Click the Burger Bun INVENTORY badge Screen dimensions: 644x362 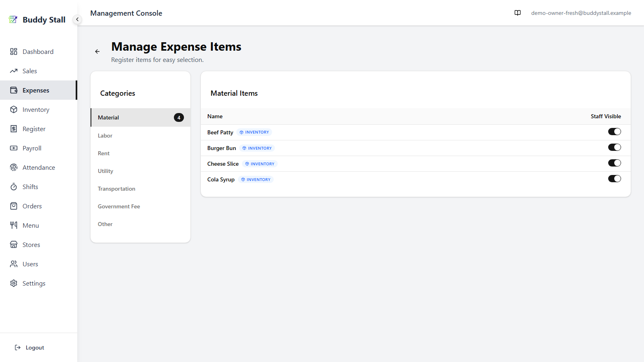[257, 148]
